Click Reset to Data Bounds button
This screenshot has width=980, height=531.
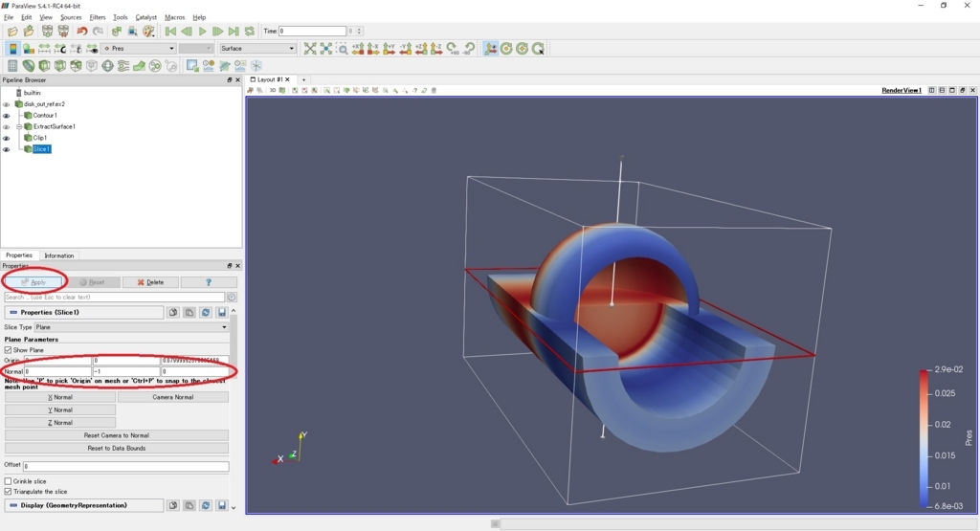click(116, 449)
